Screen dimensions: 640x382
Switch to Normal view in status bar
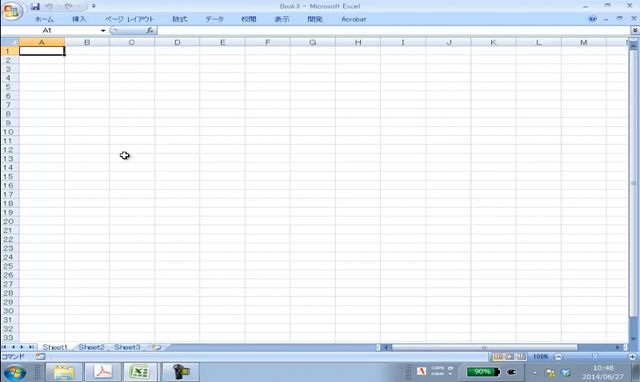click(498, 357)
